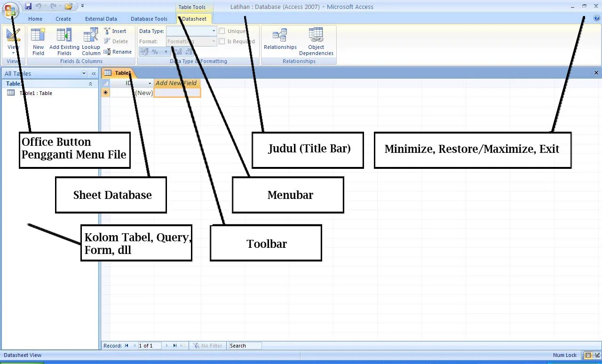The width and height of the screenshot is (602, 364).
Task: Click the Delete field button
Action: click(x=116, y=41)
